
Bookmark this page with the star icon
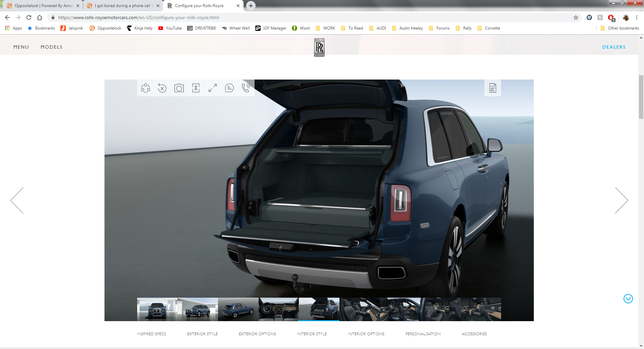pyautogui.click(x=576, y=17)
